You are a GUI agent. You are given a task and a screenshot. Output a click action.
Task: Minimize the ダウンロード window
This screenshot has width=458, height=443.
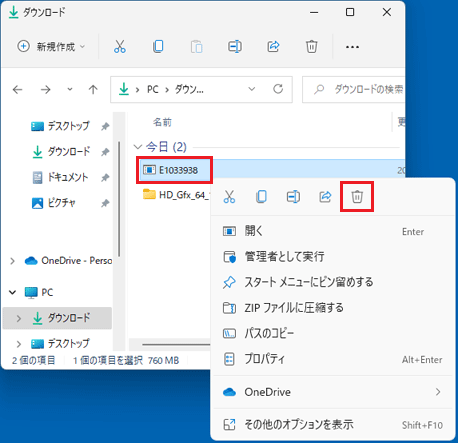[x=314, y=12]
